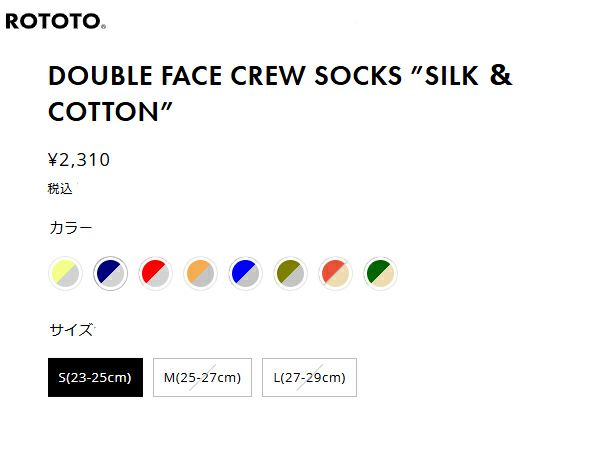Select the pale yellow and gray color
The image size is (600, 450).
[x=65, y=272]
